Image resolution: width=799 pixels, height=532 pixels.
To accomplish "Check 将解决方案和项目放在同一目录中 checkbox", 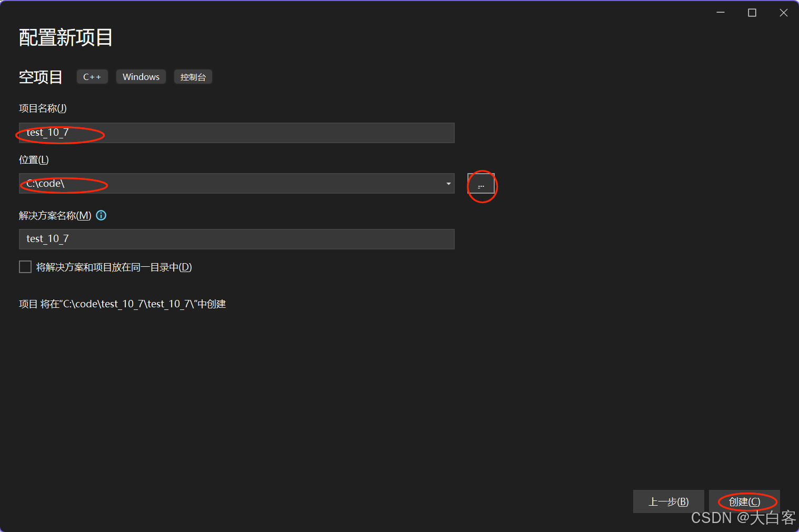I will [x=25, y=267].
